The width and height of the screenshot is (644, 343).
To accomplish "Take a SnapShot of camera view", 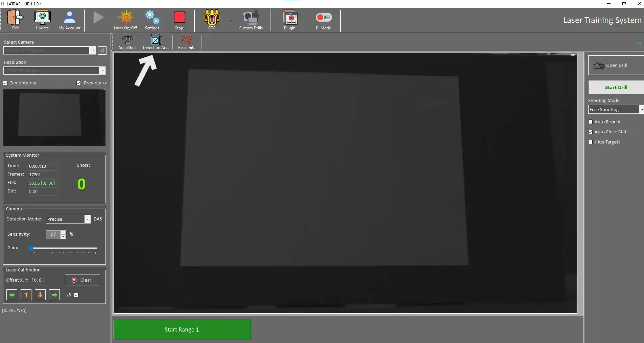I will pos(127,40).
